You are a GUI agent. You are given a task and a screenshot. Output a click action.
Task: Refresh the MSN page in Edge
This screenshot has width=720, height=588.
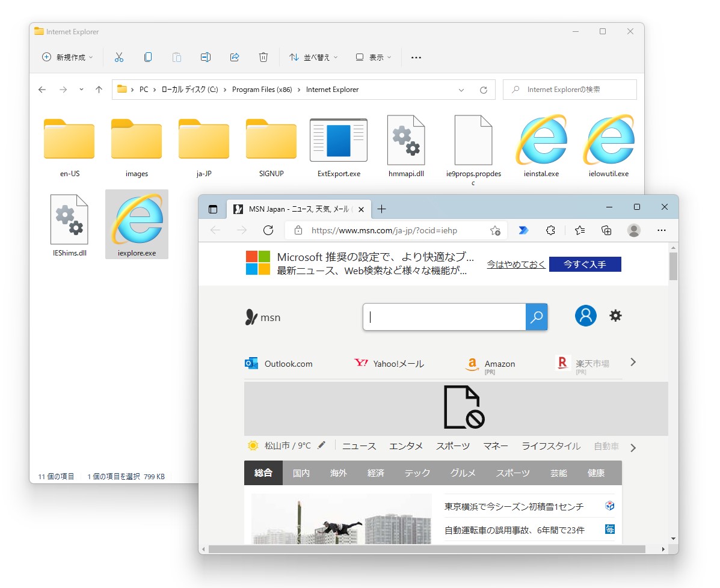point(268,230)
